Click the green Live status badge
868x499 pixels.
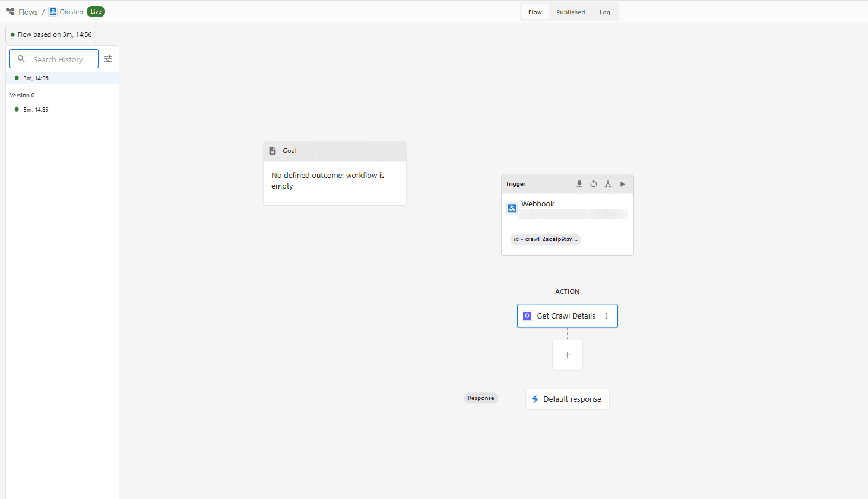(x=96, y=12)
